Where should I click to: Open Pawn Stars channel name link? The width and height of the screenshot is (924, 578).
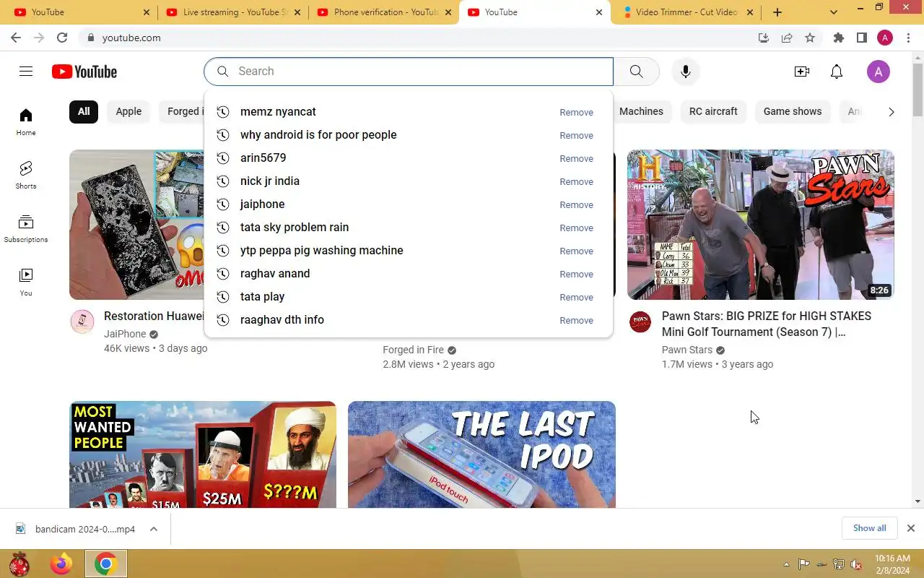687,350
